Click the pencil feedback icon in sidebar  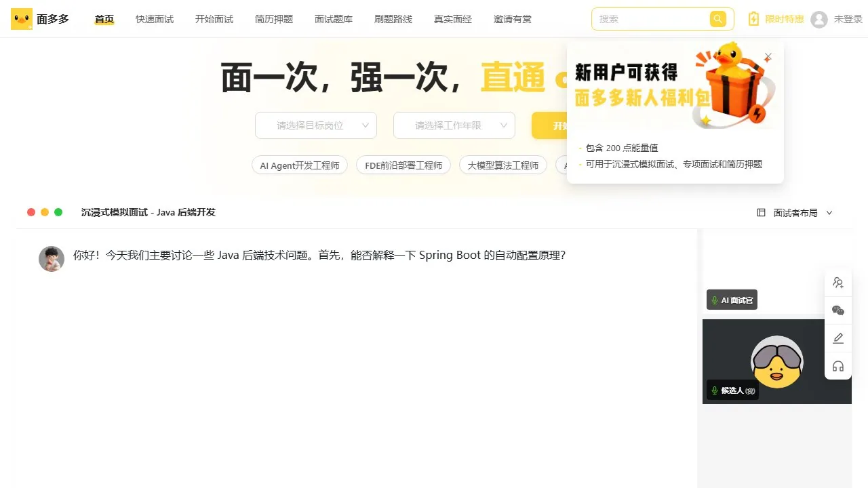[838, 338]
